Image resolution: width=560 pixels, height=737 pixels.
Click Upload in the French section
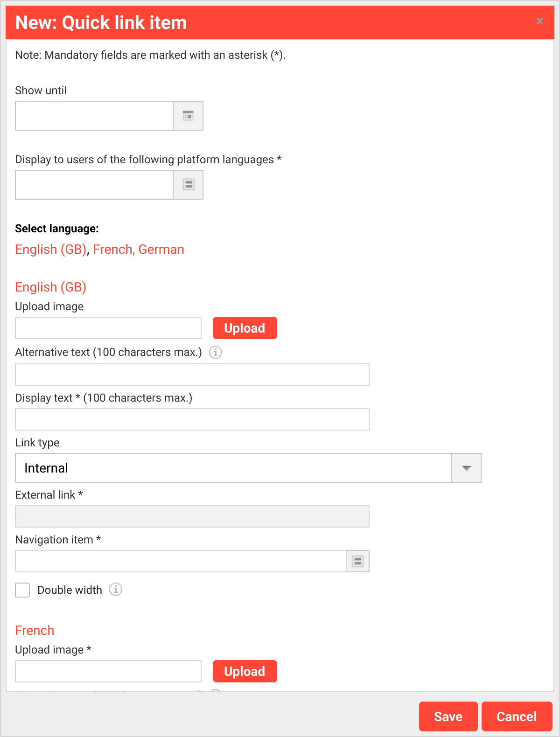coord(245,671)
